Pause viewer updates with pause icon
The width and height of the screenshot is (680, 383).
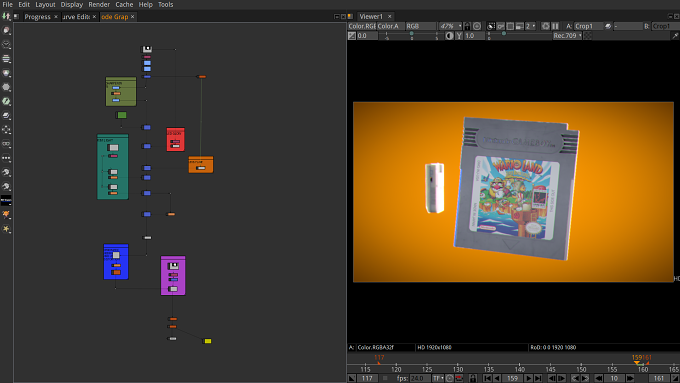555,26
